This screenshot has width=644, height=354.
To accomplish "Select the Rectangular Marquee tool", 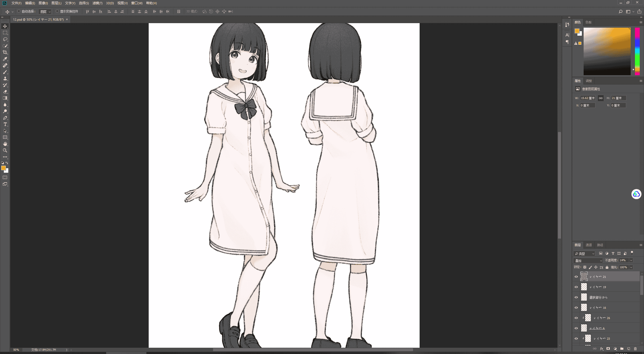I will pyautogui.click(x=5, y=33).
